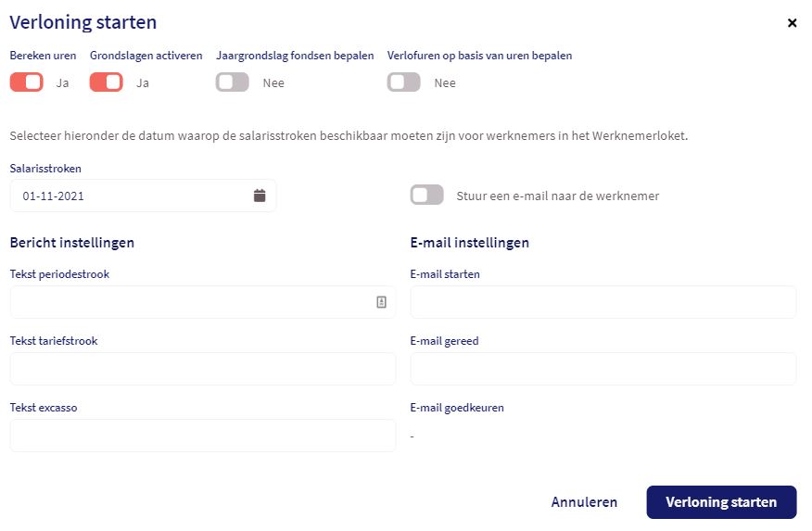
Task: Enable Stuur een e-mail naar de werknemer
Action: pyautogui.click(x=427, y=196)
